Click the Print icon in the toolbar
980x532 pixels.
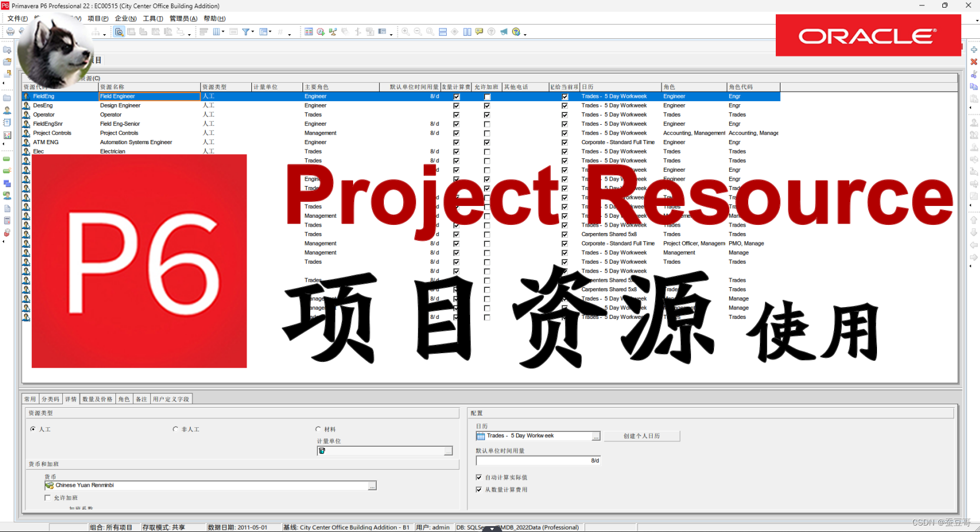[10, 32]
